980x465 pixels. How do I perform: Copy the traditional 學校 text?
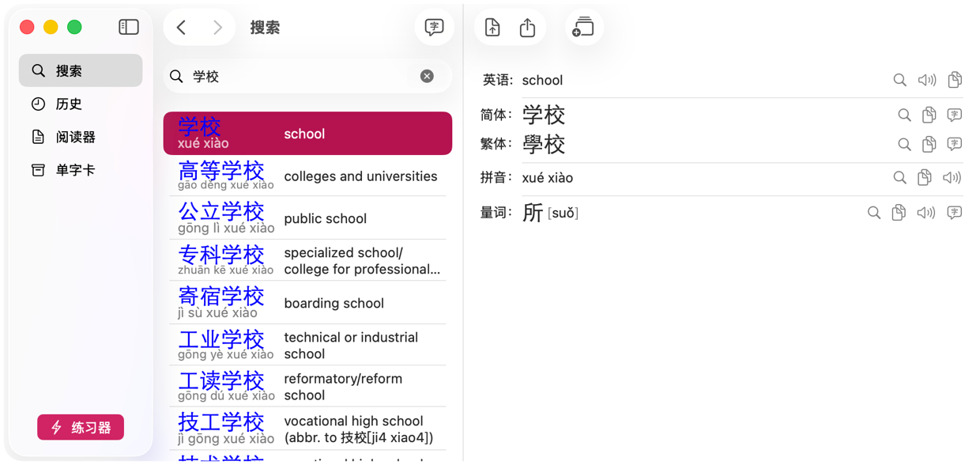(x=929, y=145)
